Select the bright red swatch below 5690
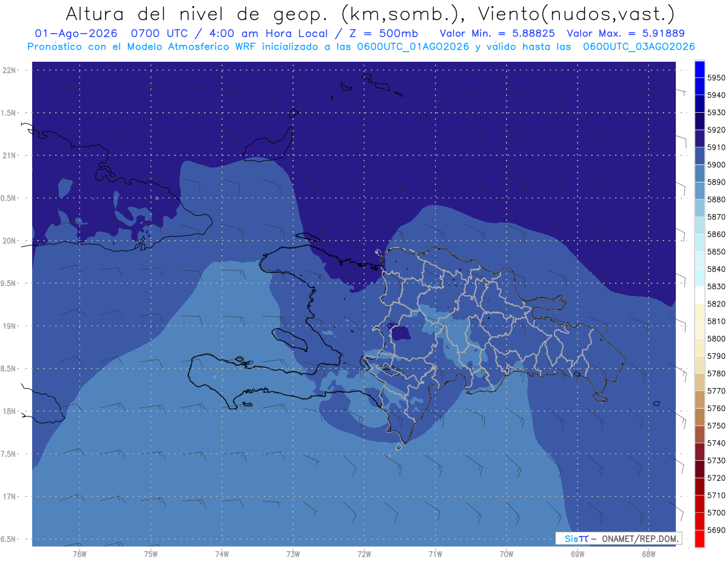The width and height of the screenshot is (728, 562). (699, 538)
